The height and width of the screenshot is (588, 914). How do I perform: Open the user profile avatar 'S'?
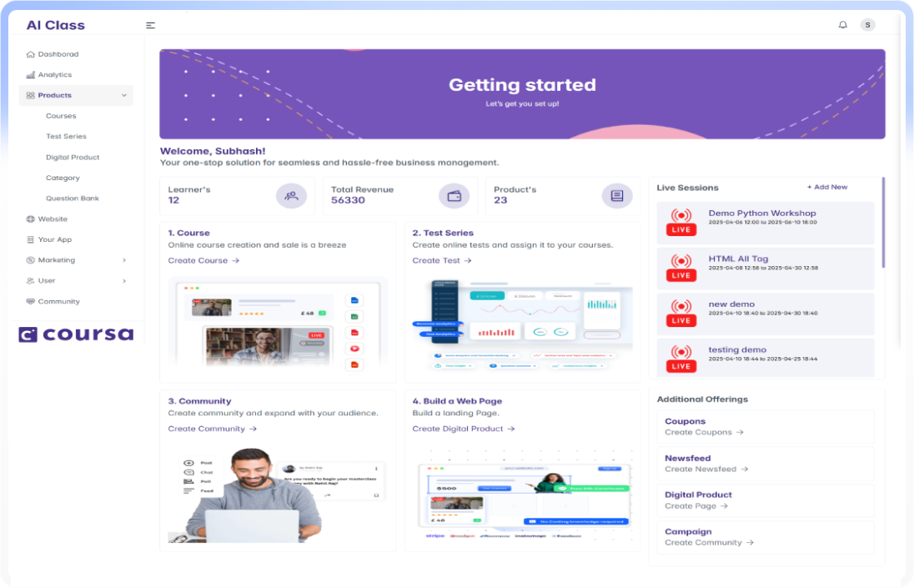(868, 25)
